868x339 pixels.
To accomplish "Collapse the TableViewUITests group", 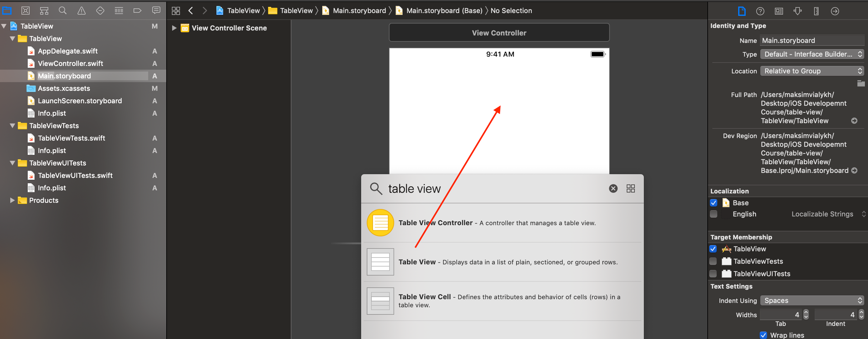I will [12, 163].
